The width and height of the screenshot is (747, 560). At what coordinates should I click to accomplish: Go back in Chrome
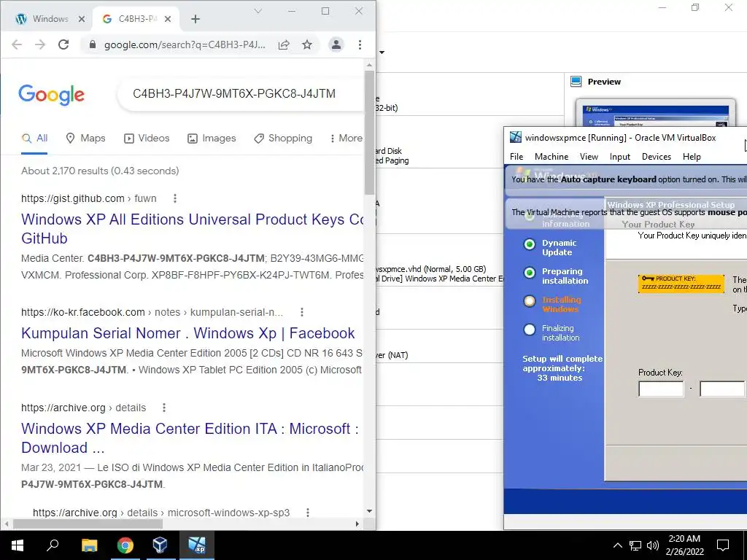pyautogui.click(x=17, y=44)
